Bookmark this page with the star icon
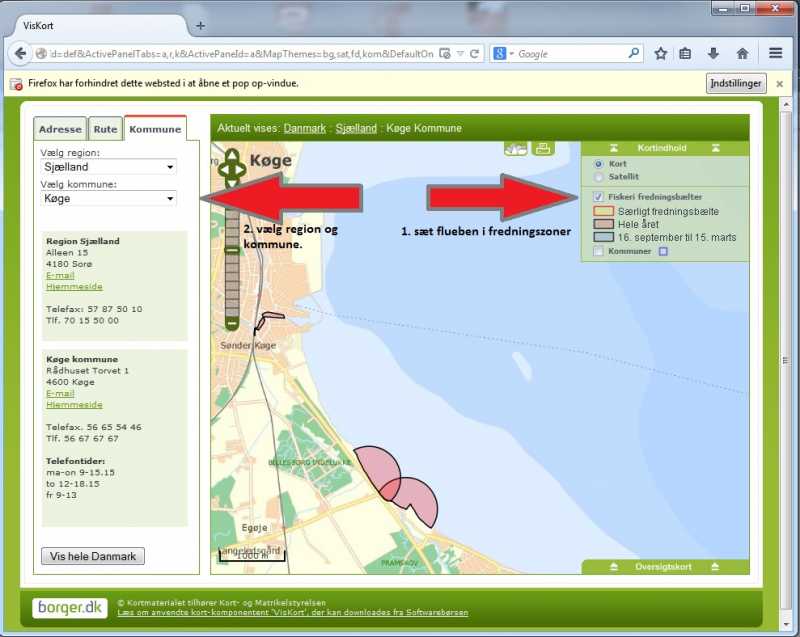Screen dimensions: 800x637 (x=661, y=53)
